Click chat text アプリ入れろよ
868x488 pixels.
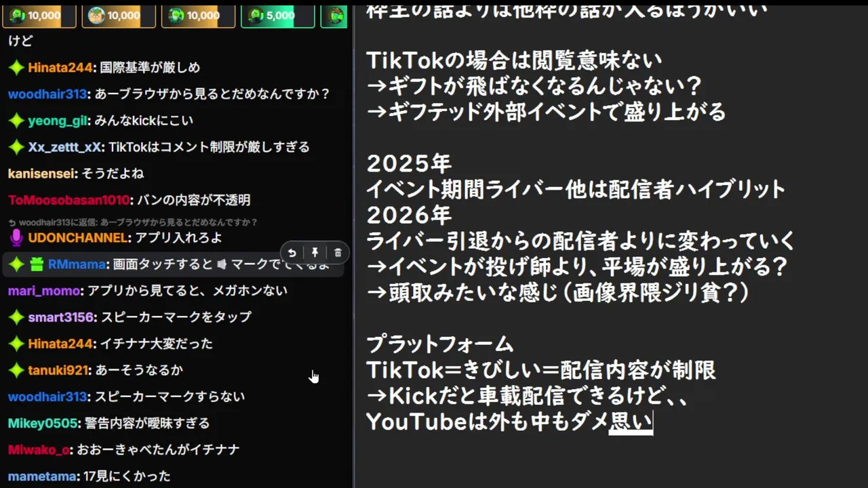point(178,238)
